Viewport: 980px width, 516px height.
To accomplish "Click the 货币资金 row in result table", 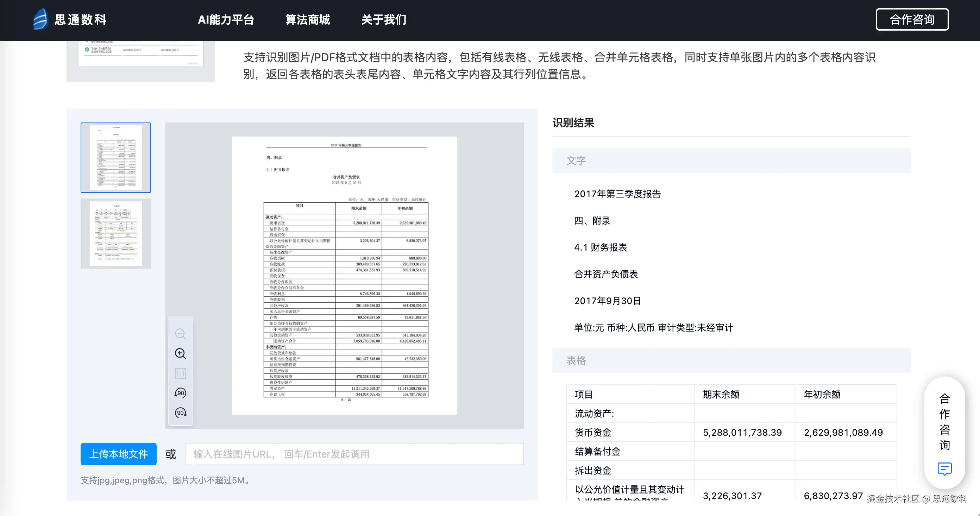I will click(593, 432).
